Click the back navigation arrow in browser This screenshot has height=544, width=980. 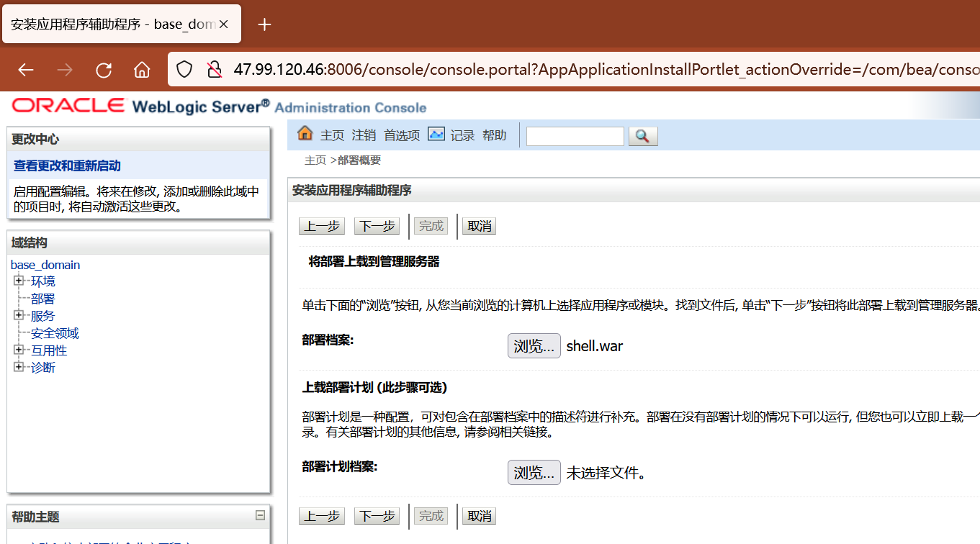pyautogui.click(x=25, y=69)
